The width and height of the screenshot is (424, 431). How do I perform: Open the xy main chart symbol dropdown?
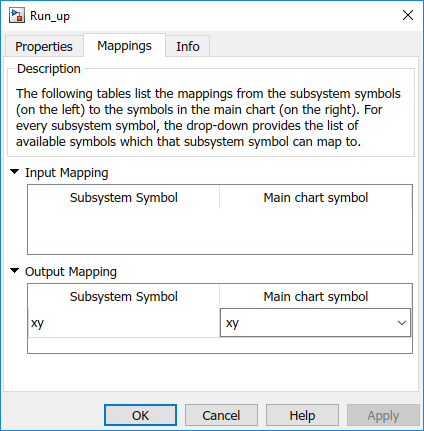point(315,323)
